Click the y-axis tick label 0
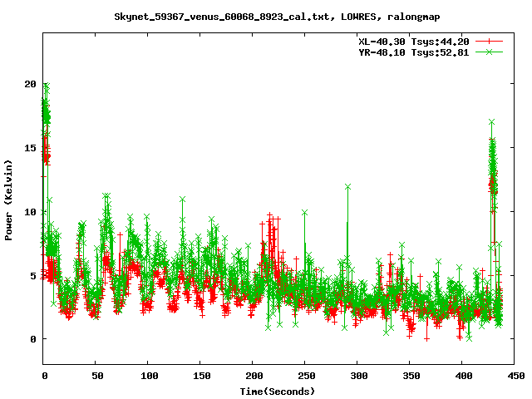This screenshot has height=399, width=532. 33,339
